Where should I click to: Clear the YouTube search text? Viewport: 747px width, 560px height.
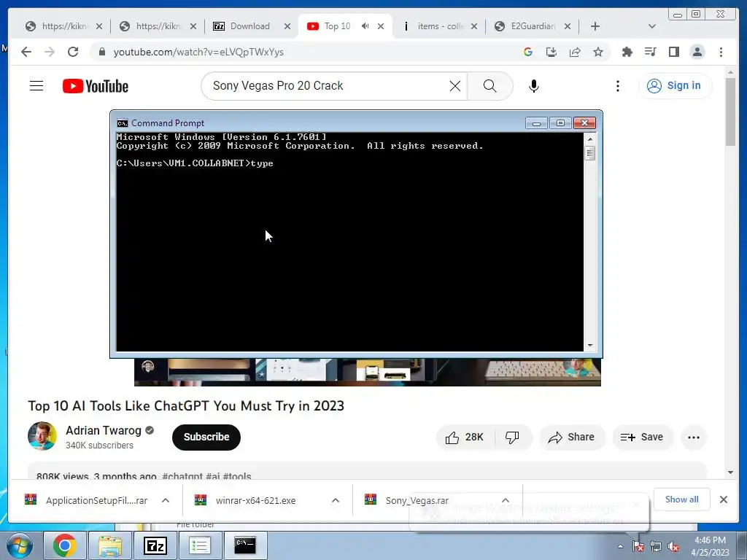[x=455, y=86]
